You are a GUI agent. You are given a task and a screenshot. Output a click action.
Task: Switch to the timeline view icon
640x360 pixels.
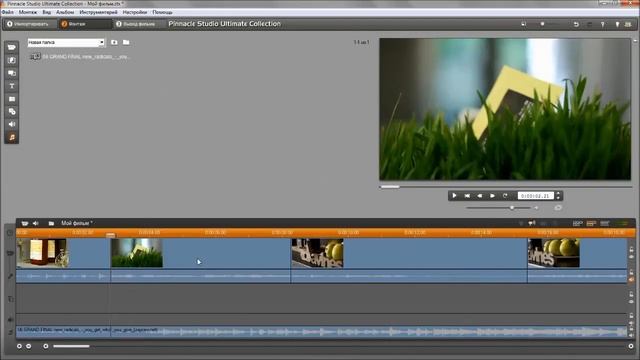[591, 223]
